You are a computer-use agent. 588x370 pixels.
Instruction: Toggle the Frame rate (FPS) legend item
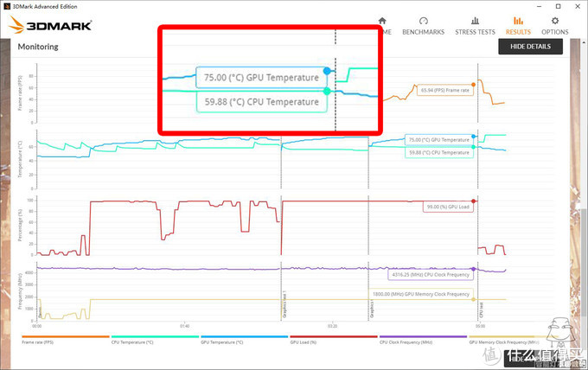click(x=65, y=340)
